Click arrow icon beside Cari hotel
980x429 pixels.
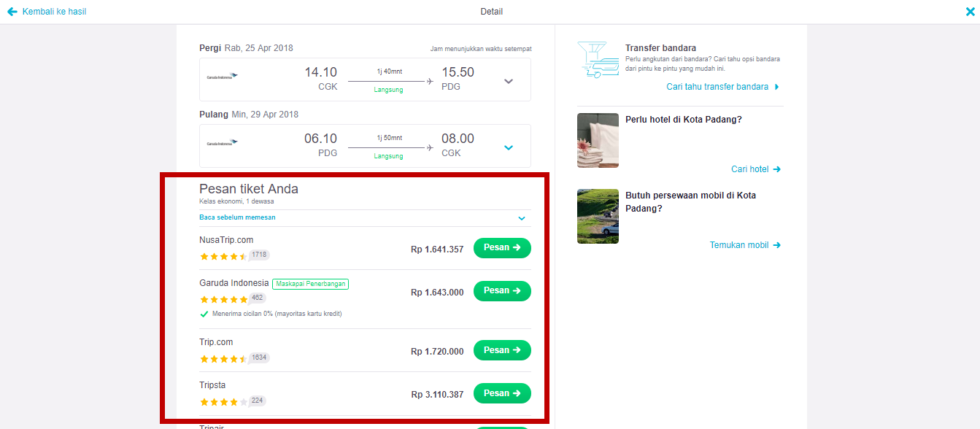tap(776, 169)
